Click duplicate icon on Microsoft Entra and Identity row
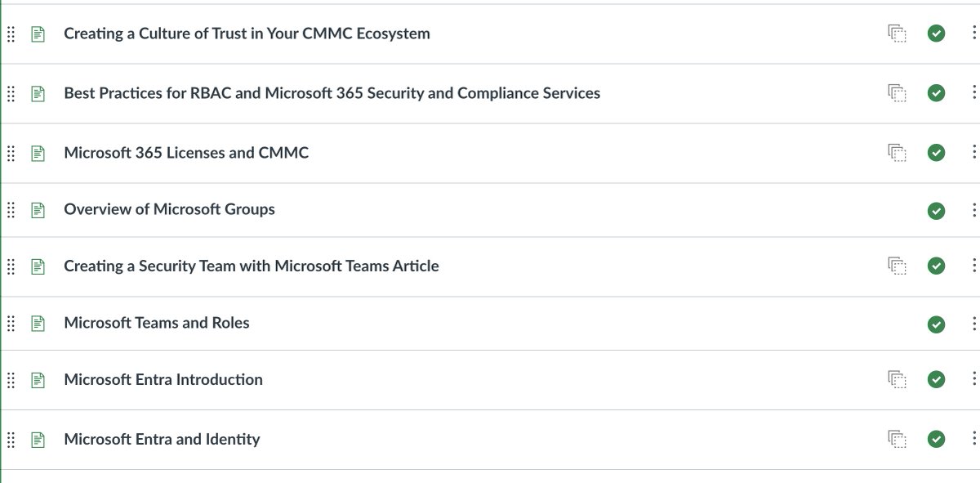The width and height of the screenshot is (980, 483). 898,439
